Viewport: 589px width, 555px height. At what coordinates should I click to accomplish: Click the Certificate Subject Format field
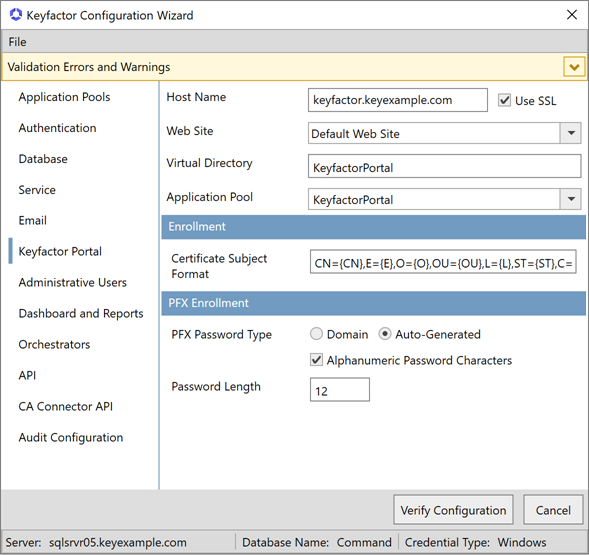[443, 262]
